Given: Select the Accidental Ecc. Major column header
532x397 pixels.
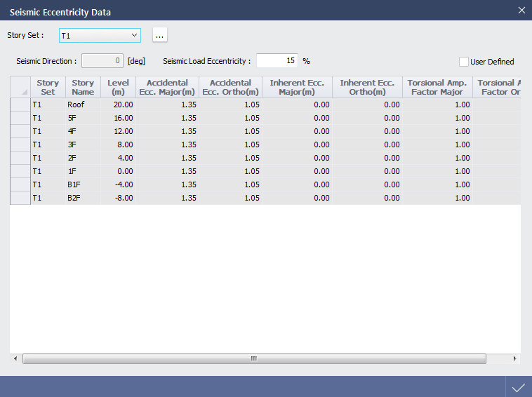Looking at the screenshot, I should [167, 88].
